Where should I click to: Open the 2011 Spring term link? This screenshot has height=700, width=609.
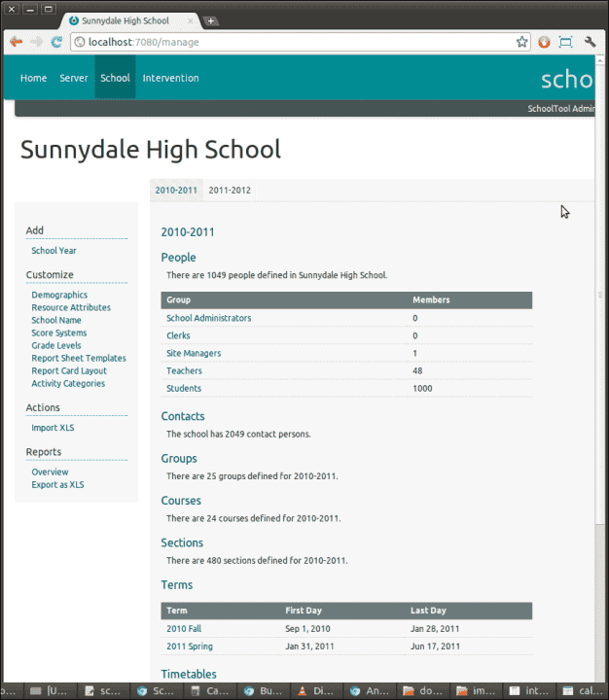click(190, 646)
